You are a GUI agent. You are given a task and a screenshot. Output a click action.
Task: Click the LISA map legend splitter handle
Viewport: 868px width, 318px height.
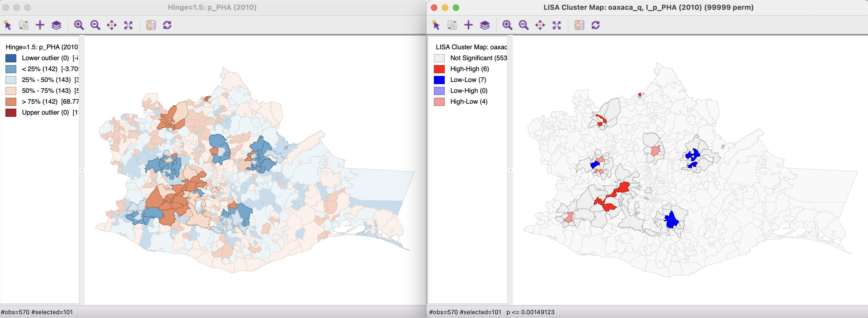click(x=510, y=170)
